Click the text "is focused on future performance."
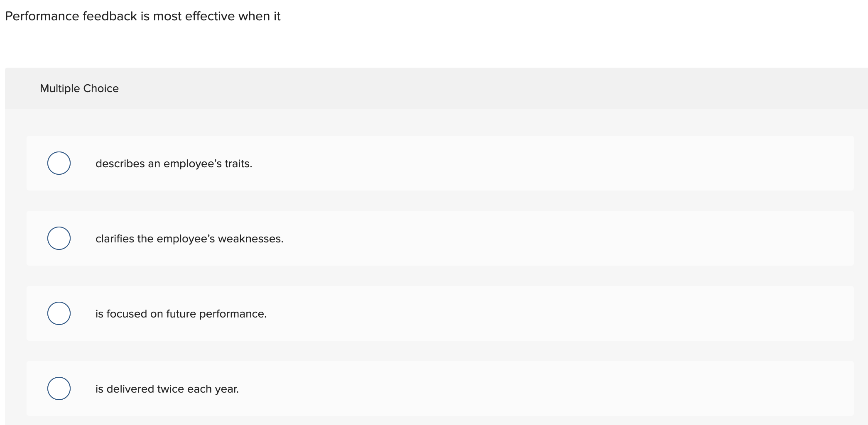868x425 pixels. (x=181, y=314)
